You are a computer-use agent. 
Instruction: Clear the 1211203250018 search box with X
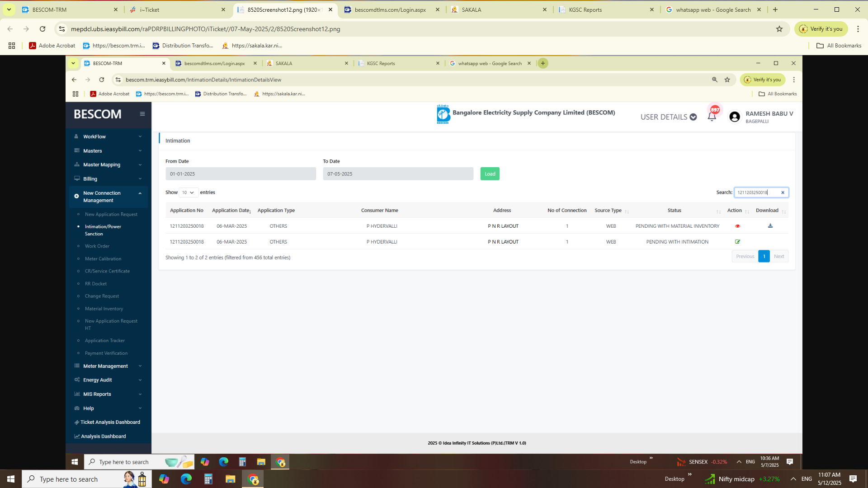click(x=783, y=192)
